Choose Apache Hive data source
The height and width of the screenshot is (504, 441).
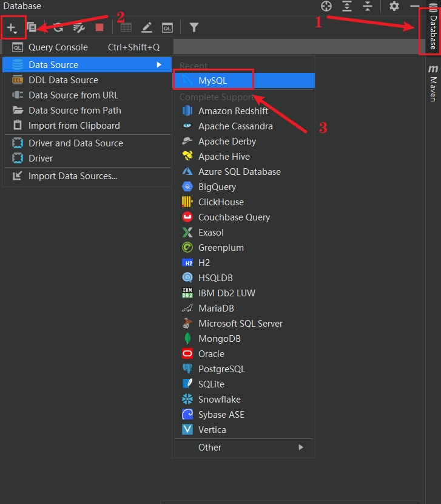click(x=244, y=156)
